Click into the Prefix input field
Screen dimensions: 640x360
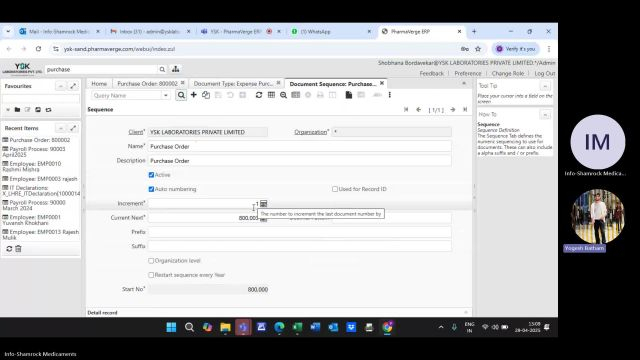pos(300,232)
